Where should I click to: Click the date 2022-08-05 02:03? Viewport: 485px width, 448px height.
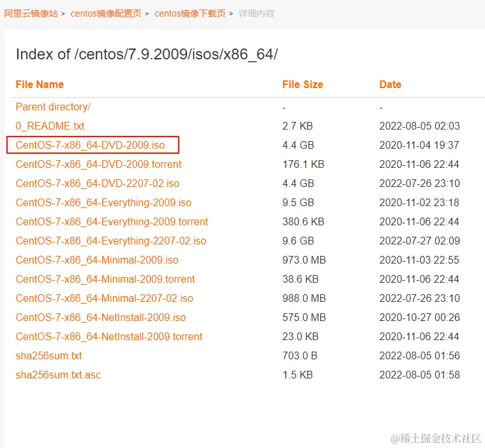419,126
